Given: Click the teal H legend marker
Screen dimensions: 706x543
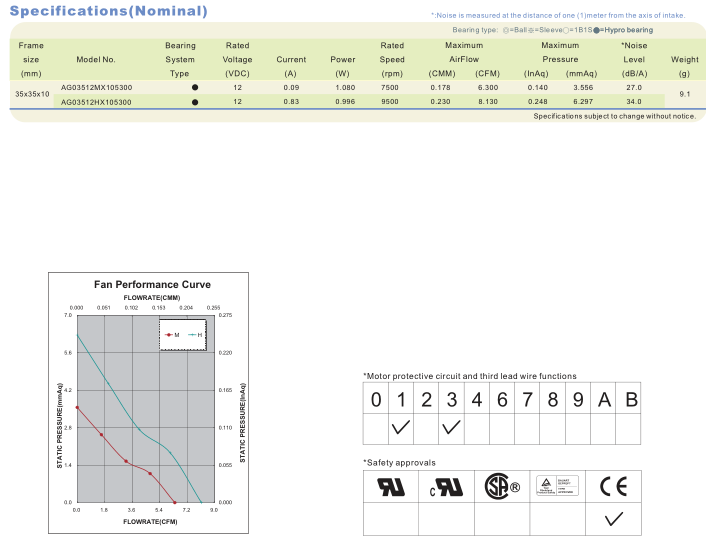Looking at the screenshot, I should click(192, 335).
